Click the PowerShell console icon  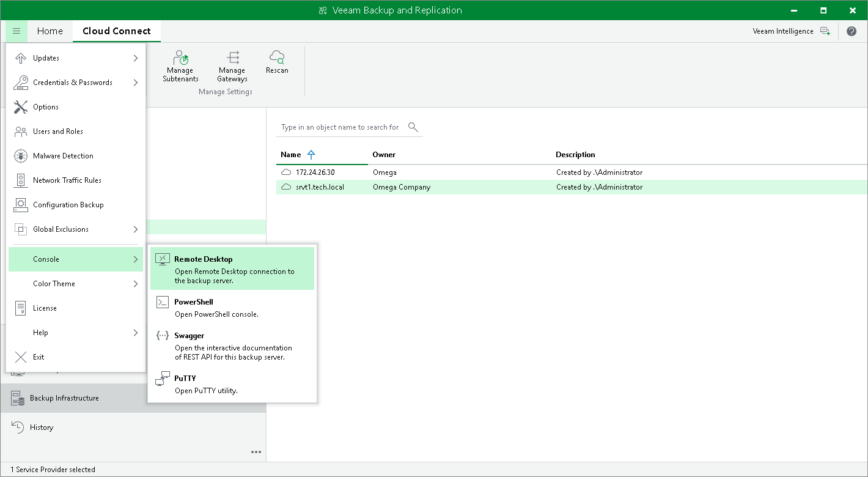click(x=162, y=302)
